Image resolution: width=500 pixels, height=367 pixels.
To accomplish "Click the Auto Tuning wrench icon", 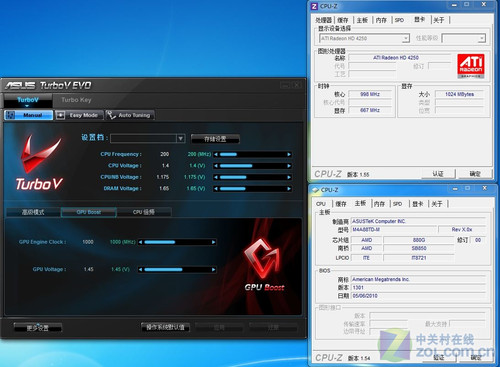I will pos(111,115).
